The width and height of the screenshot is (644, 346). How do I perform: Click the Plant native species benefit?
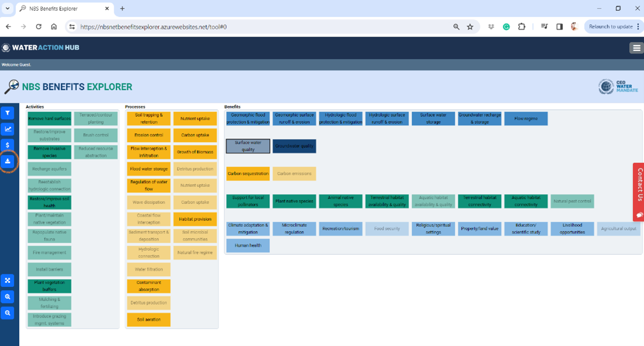[294, 201]
